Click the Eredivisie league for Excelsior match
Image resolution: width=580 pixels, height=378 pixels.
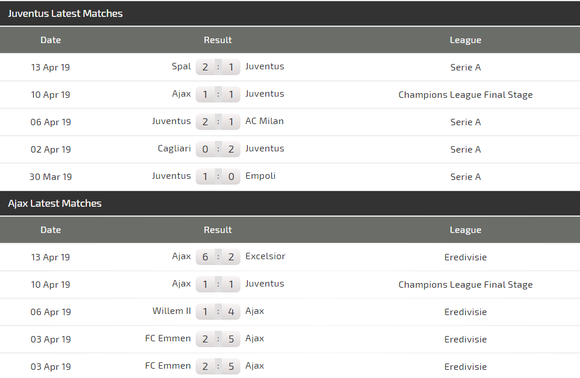pos(465,257)
